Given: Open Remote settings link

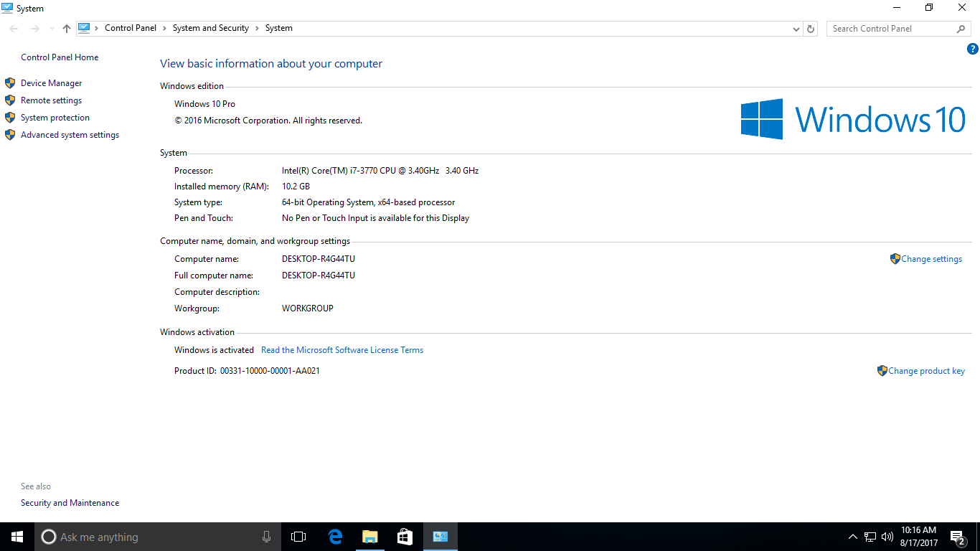Looking at the screenshot, I should point(52,100).
